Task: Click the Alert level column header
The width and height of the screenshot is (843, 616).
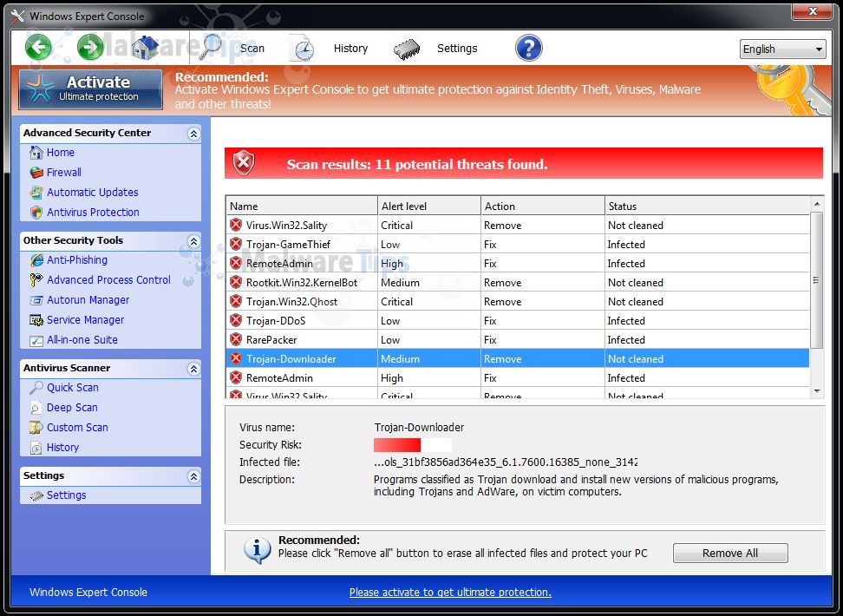Action: click(x=402, y=206)
